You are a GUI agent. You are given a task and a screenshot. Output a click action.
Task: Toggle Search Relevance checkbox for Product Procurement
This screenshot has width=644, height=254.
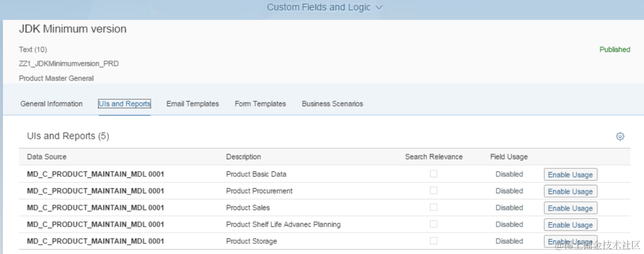click(x=433, y=191)
